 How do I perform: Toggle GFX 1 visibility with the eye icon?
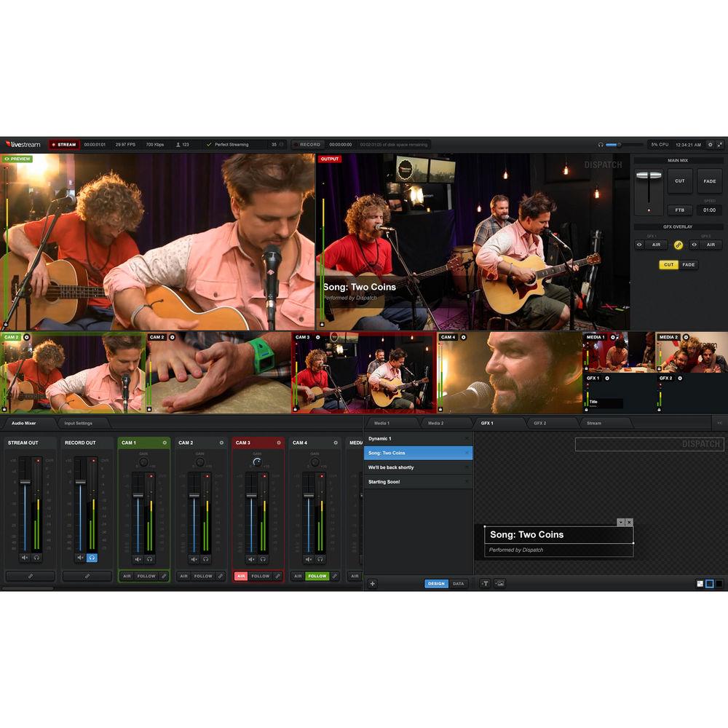click(639, 245)
